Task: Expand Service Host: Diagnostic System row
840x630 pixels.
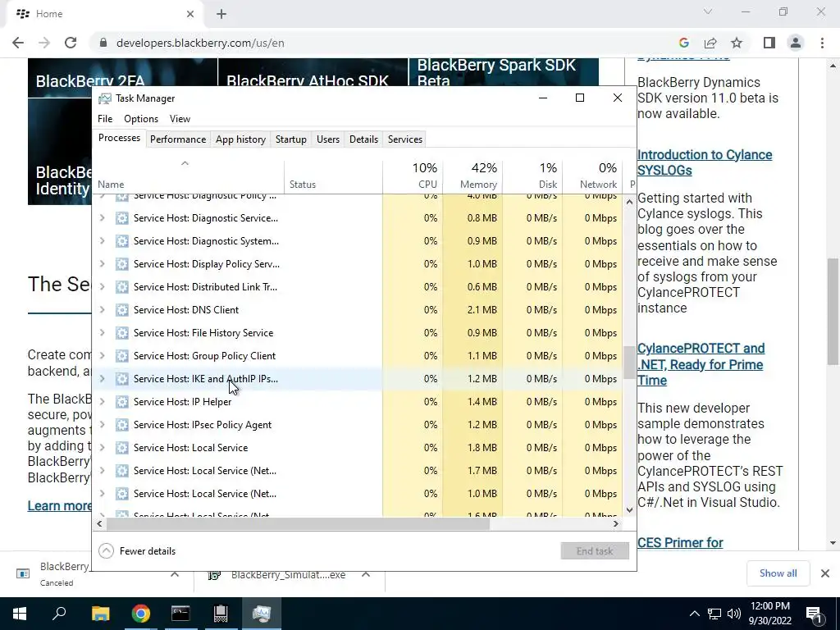Action: pos(102,241)
